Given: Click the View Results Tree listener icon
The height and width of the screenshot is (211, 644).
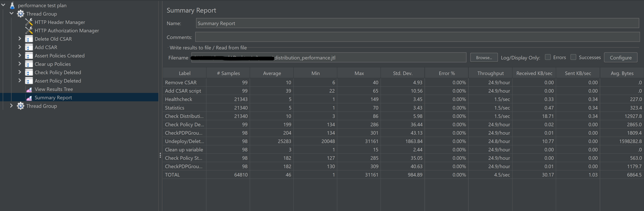Looking at the screenshot, I should click(29, 89).
